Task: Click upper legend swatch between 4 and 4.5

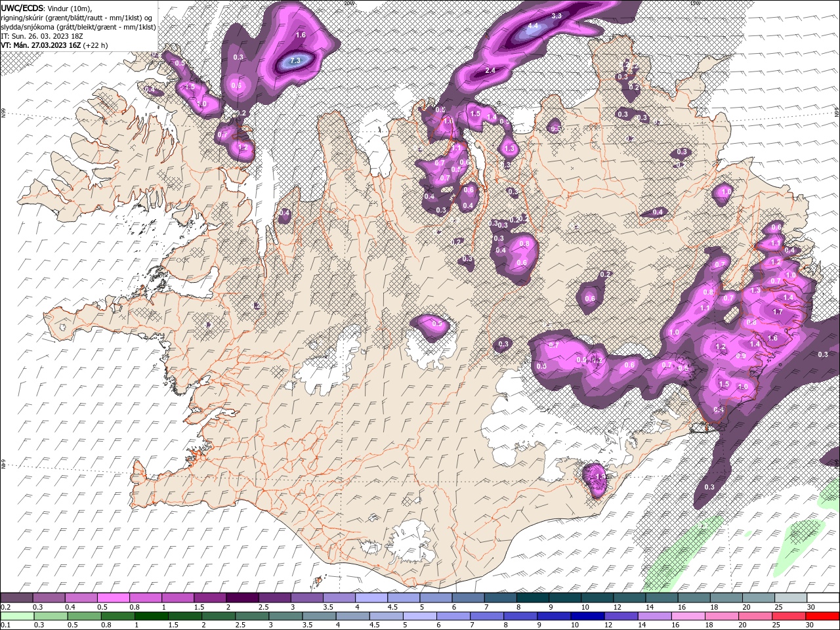Action: tap(371, 598)
